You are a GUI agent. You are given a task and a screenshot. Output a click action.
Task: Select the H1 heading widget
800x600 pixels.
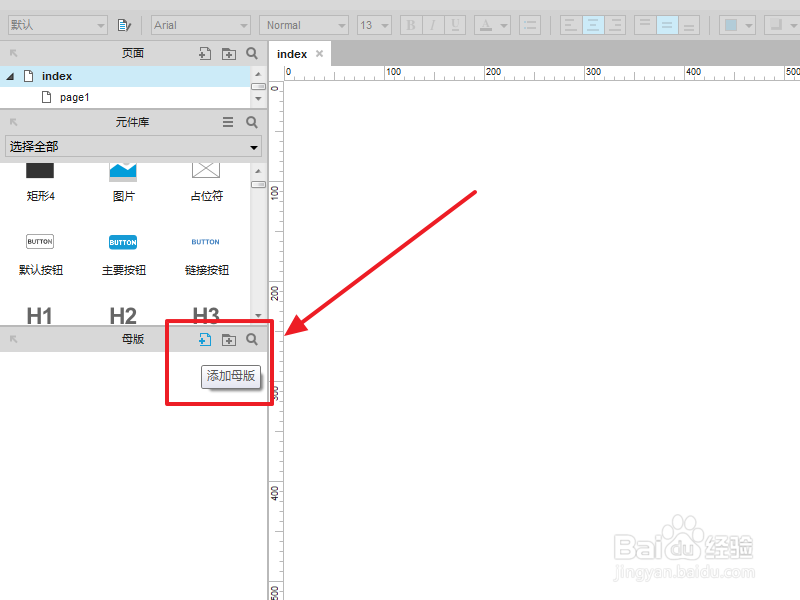click(39, 315)
